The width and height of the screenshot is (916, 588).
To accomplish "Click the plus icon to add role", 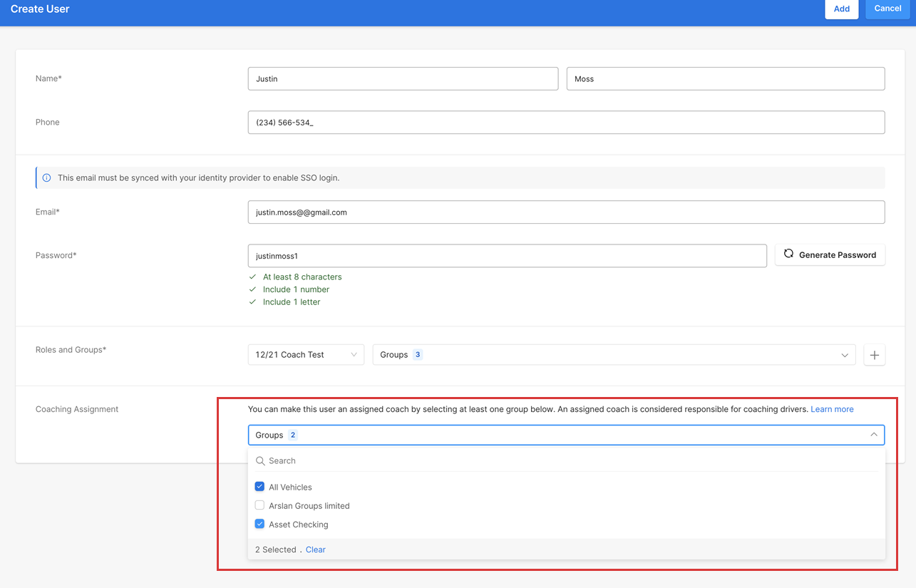I will coord(874,355).
